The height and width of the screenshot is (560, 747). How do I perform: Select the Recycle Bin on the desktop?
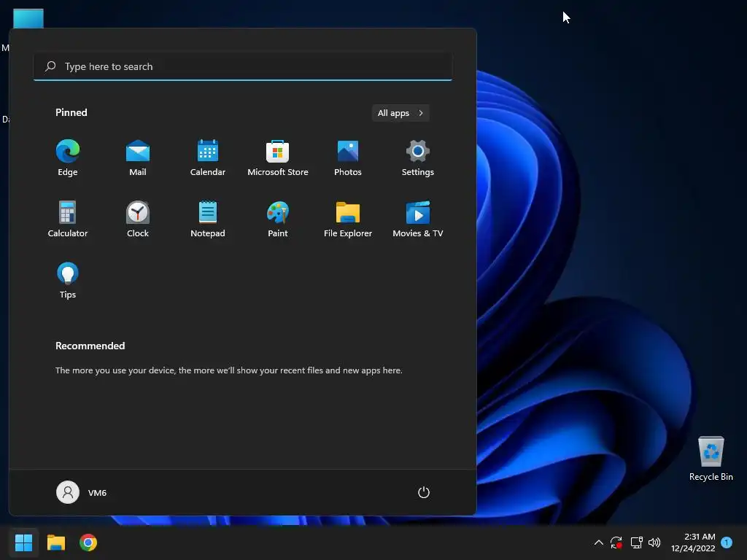click(x=711, y=459)
